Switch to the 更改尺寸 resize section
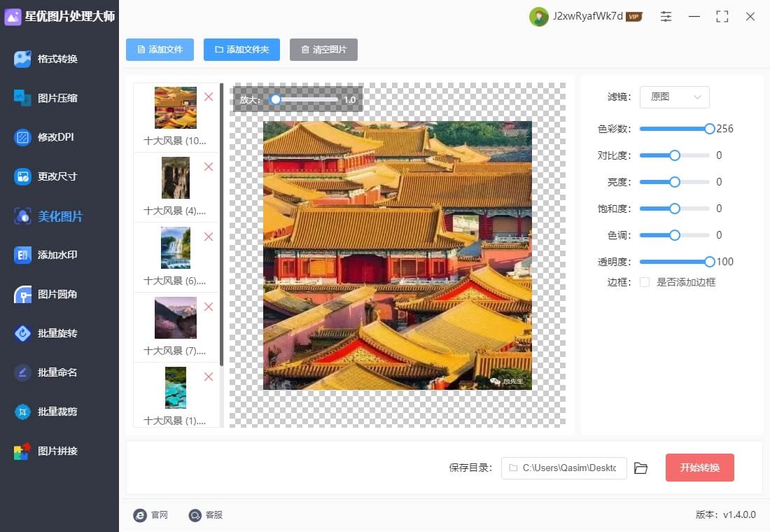 click(57, 176)
